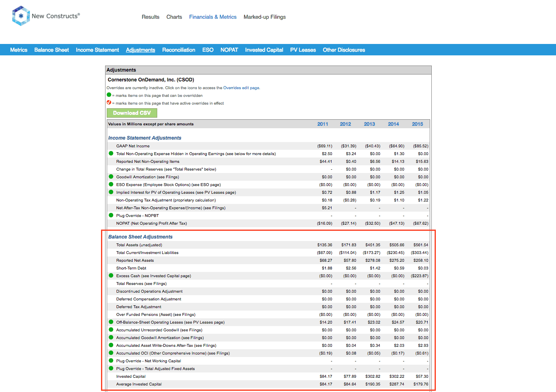Click the Average Invested Capital row label
The width and height of the screenshot is (556, 392).
pyautogui.click(x=139, y=384)
